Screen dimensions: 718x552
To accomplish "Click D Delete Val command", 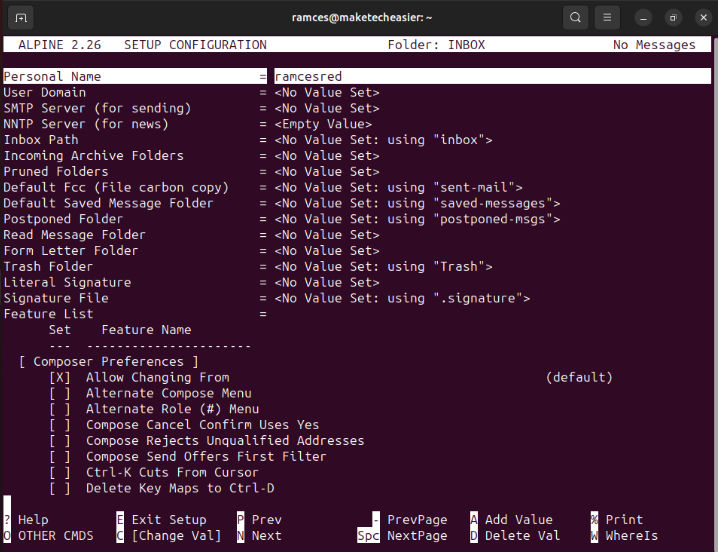I will tap(515, 536).
